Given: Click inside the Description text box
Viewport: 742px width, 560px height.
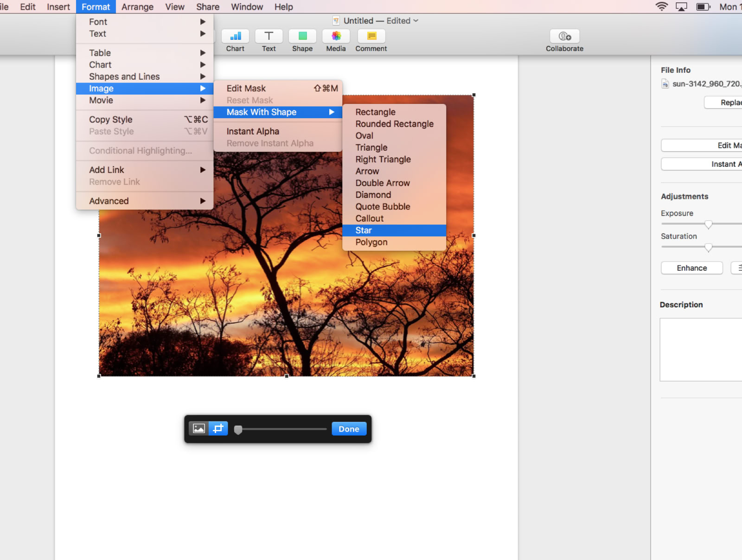Looking at the screenshot, I should (700, 350).
